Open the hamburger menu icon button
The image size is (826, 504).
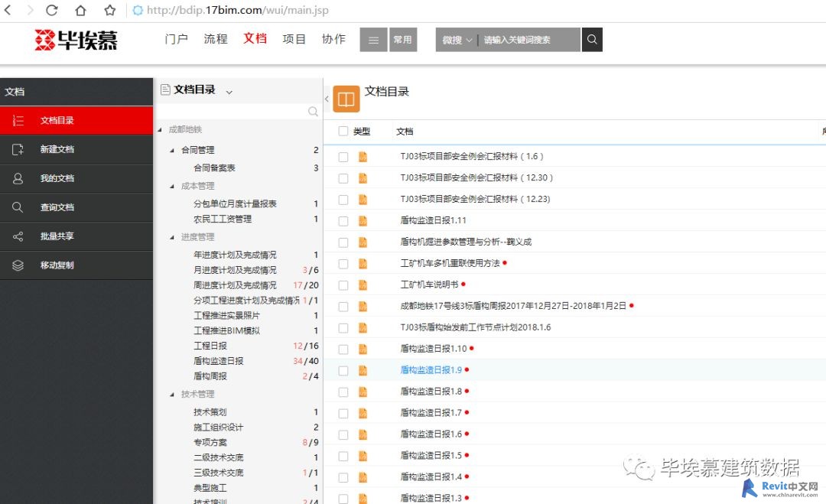click(373, 40)
